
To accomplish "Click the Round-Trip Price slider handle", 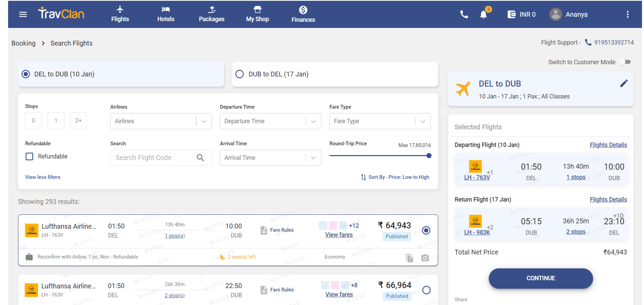I will point(429,155).
